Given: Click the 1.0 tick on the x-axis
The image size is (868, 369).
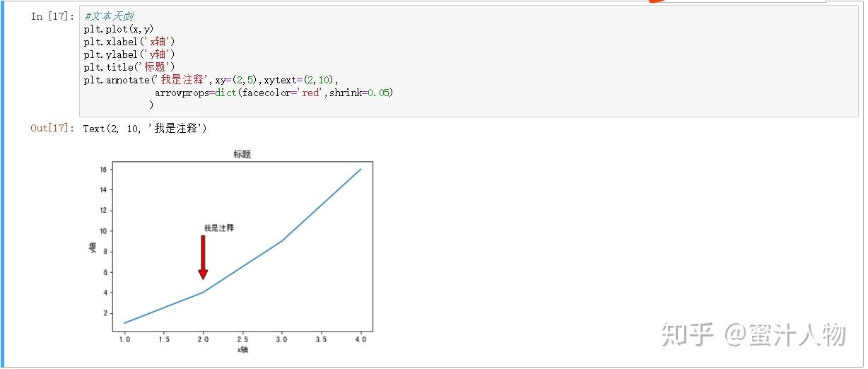Looking at the screenshot, I should click(x=124, y=340).
